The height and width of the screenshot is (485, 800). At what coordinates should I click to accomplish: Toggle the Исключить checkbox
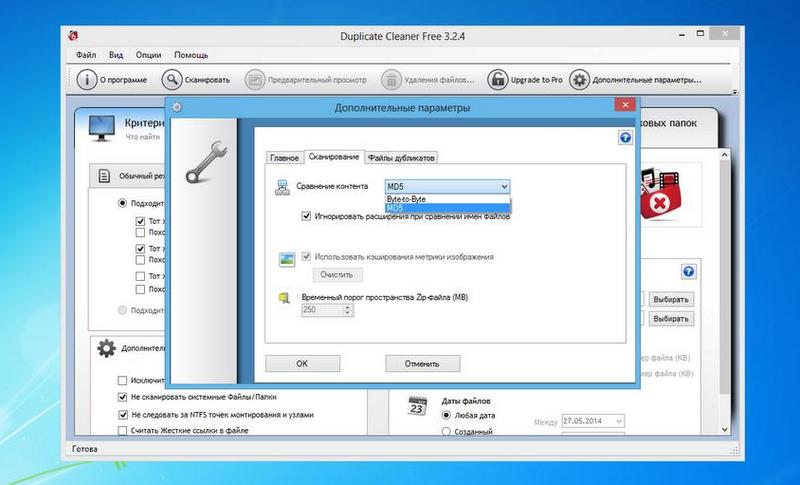click(122, 380)
